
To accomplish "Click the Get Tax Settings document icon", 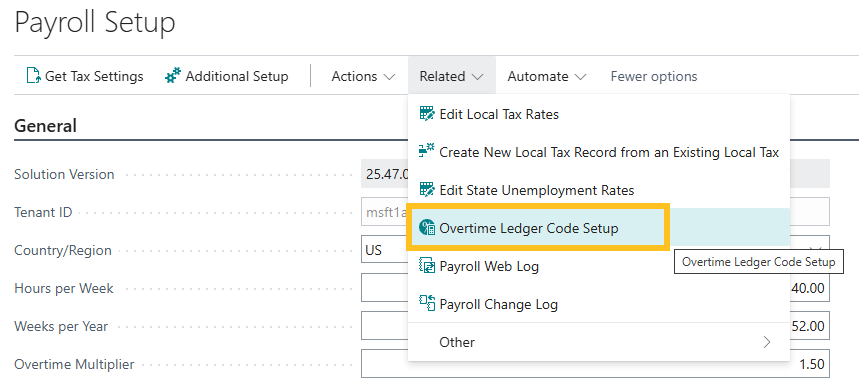I will tap(33, 76).
